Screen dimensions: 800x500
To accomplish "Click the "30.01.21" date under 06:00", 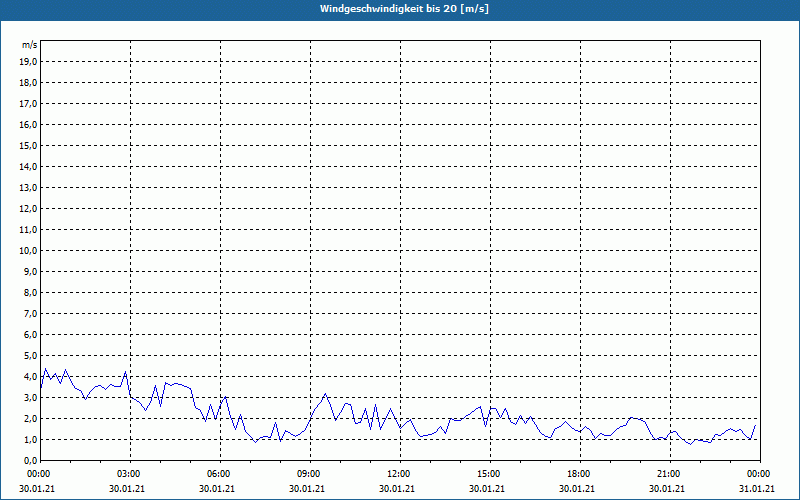I will pos(217,488).
